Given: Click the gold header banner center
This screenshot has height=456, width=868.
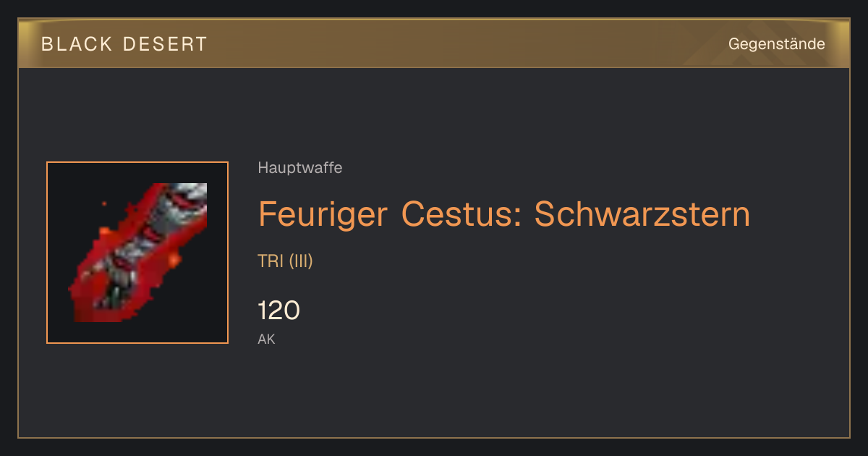Looking at the screenshot, I should [x=434, y=43].
